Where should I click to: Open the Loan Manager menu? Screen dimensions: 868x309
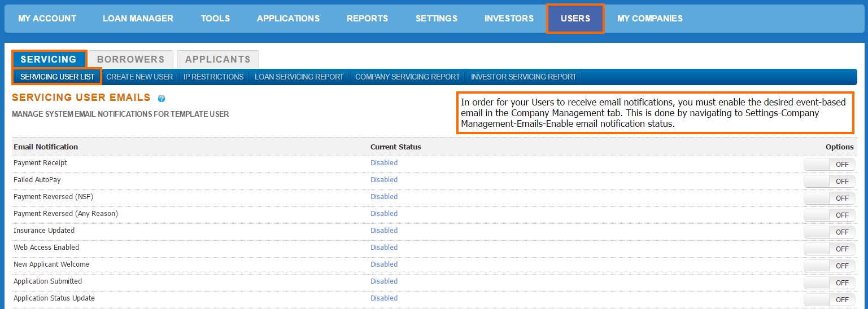(138, 19)
